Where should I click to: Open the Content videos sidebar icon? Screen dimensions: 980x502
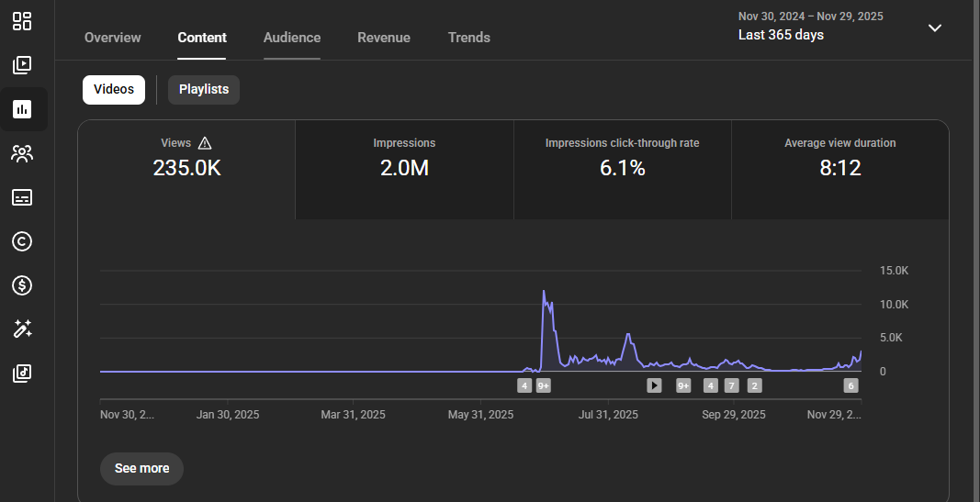point(22,65)
